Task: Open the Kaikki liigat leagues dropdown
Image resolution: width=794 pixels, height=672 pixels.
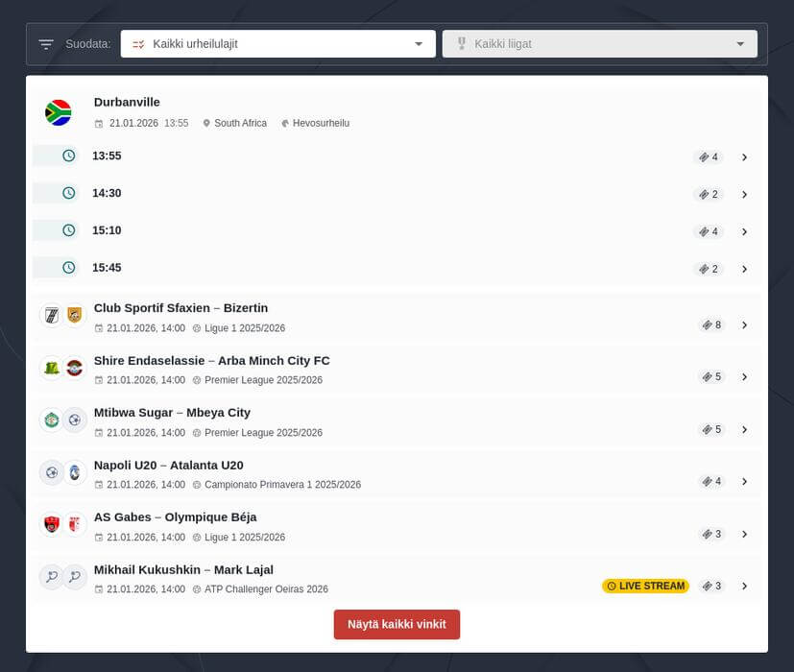Action: (x=599, y=44)
